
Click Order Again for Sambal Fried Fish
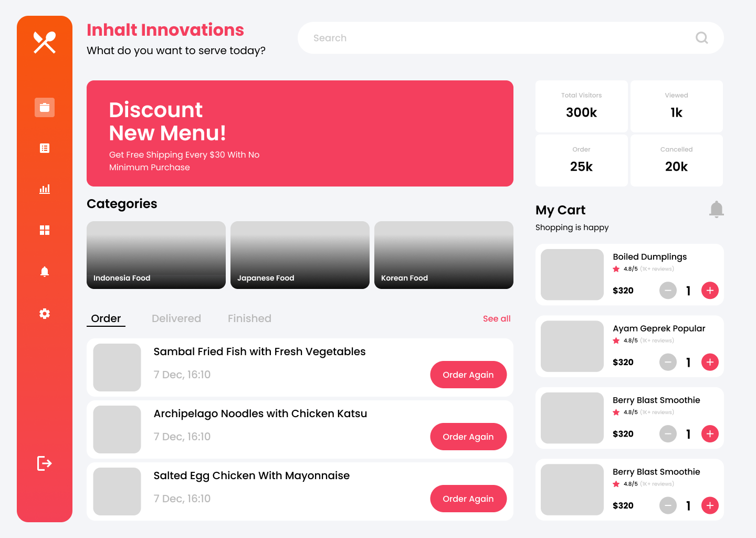coord(468,375)
